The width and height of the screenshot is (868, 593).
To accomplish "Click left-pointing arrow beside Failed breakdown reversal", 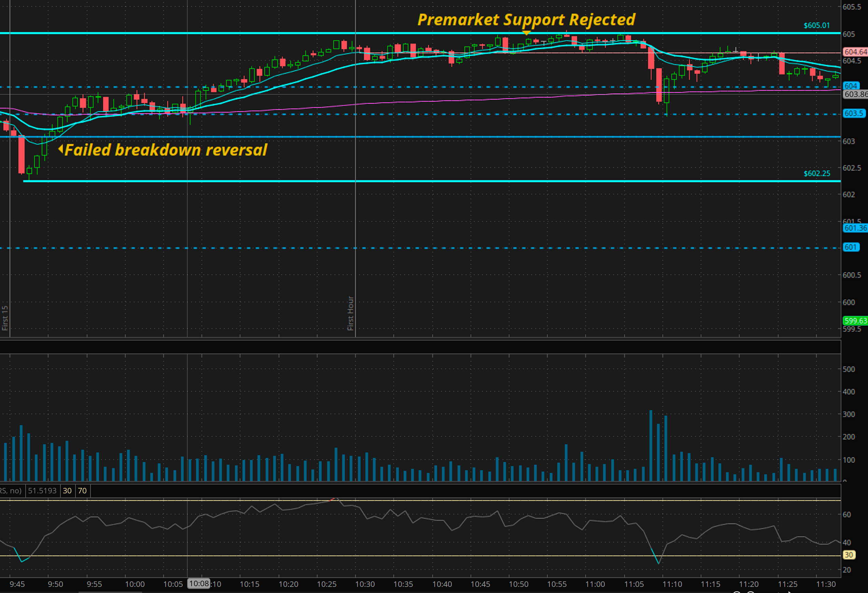I will point(60,149).
